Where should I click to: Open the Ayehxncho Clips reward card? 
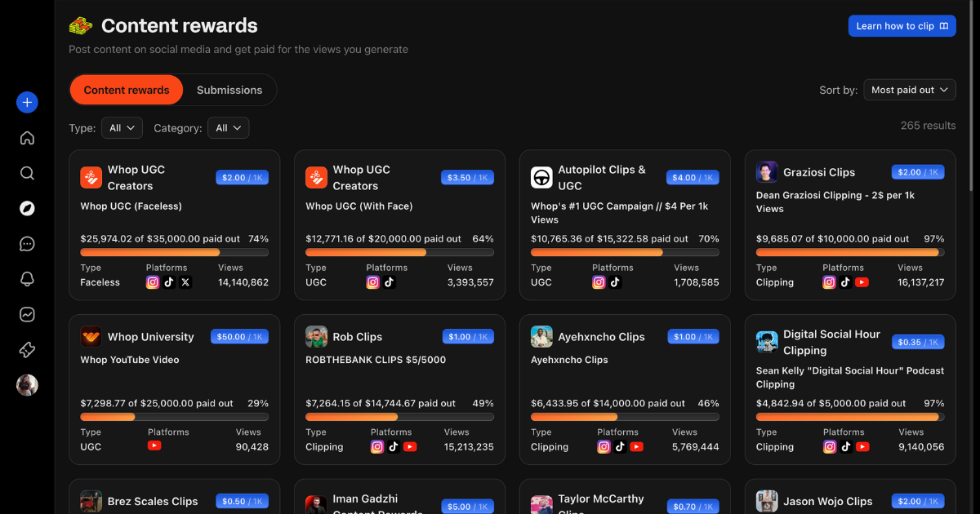(x=625, y=383)
